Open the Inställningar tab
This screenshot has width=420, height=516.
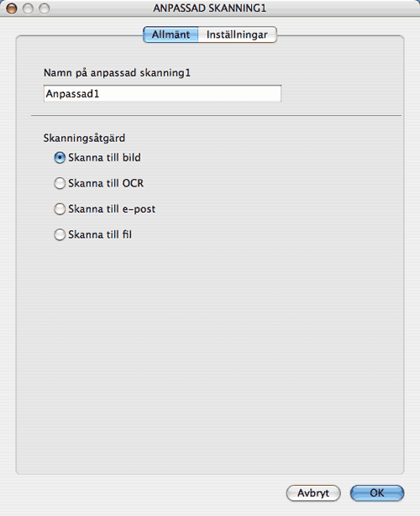click(238, 34)
